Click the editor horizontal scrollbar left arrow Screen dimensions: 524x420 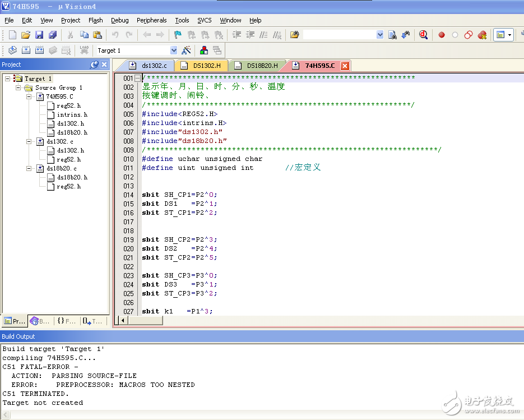[123, 321]
